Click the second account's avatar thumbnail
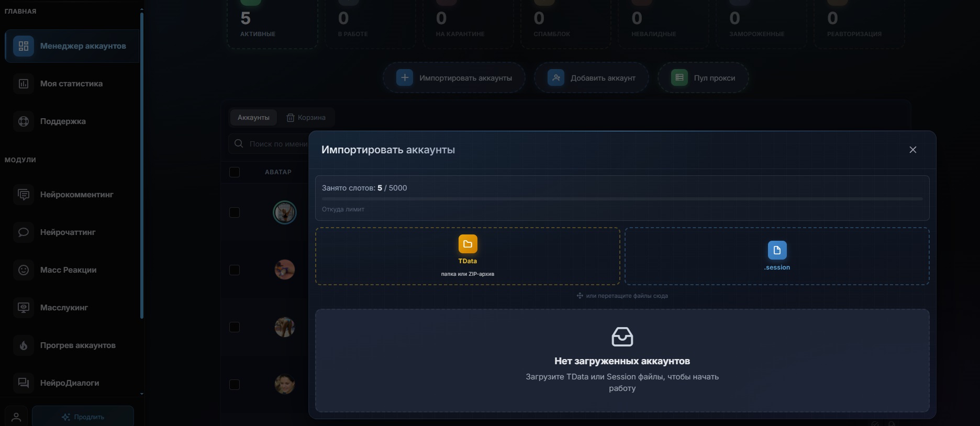980x426 pixels. click(285, 270)
